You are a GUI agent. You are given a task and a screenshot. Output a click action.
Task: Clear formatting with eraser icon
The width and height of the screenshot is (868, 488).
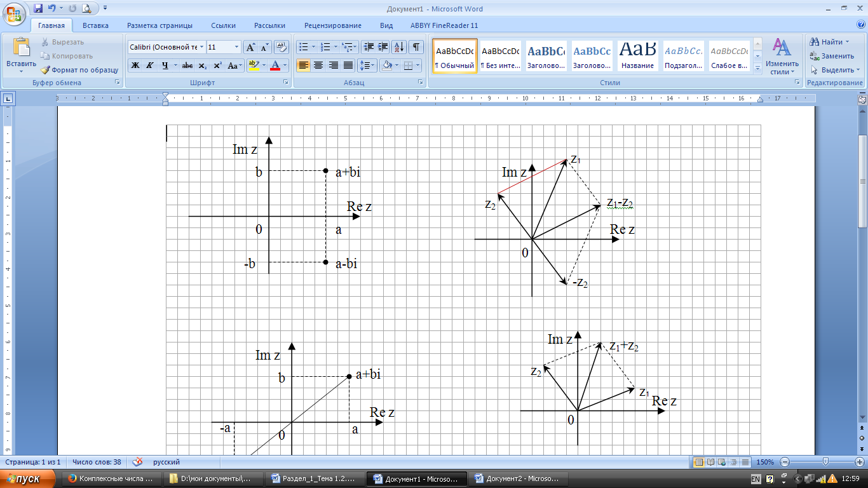(x=282, y=47)
